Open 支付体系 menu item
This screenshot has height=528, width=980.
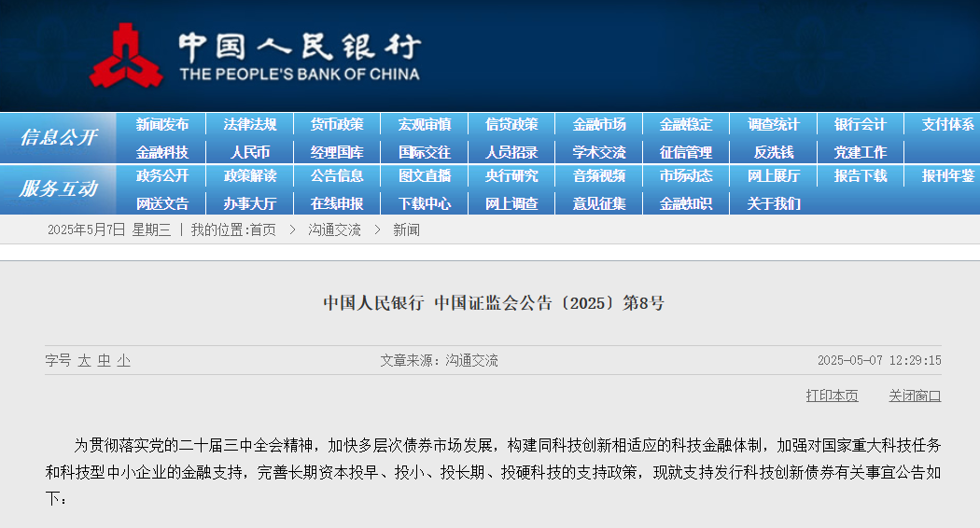coord(947,124)
